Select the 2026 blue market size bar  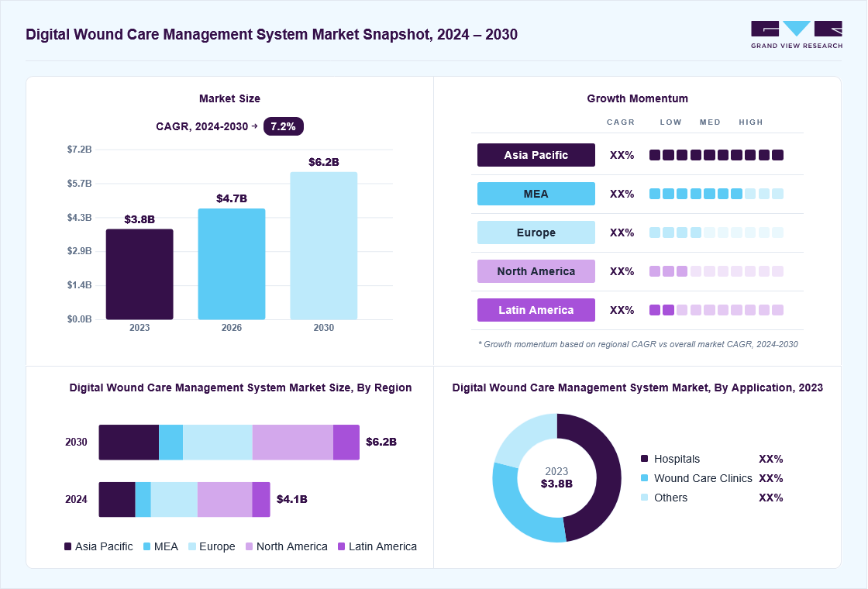coord(232,264)
